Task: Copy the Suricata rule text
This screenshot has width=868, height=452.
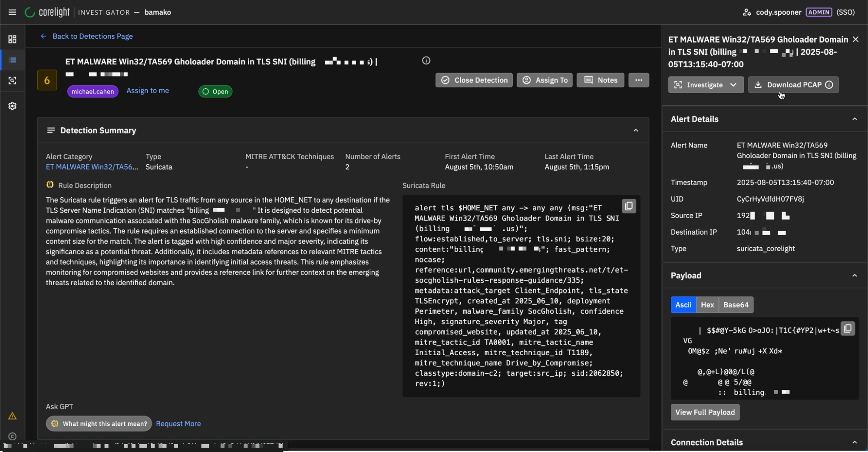Action: tap(628, 206)
